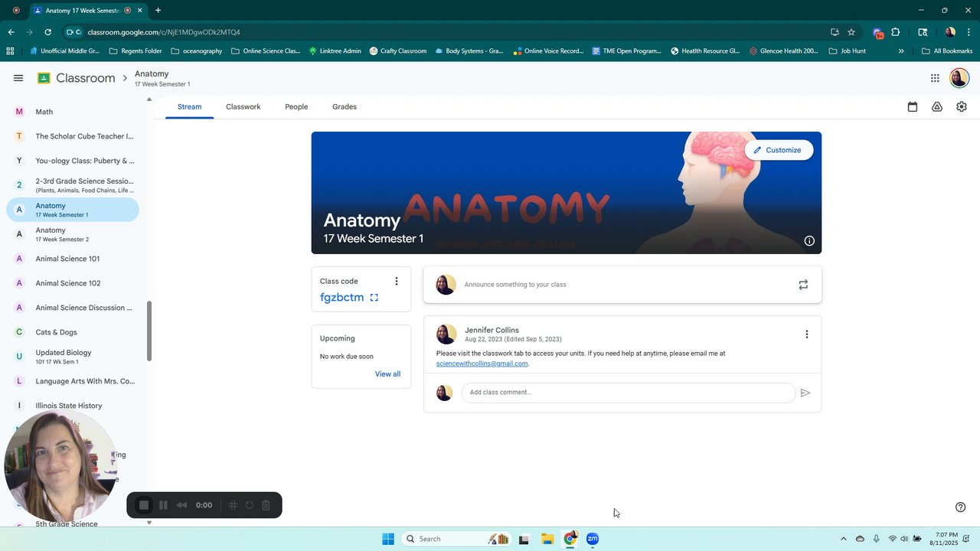Click the sidebar vertical scrollbar thumb
The height and width of the screenshot is (551, 980).
coord(149,331)
